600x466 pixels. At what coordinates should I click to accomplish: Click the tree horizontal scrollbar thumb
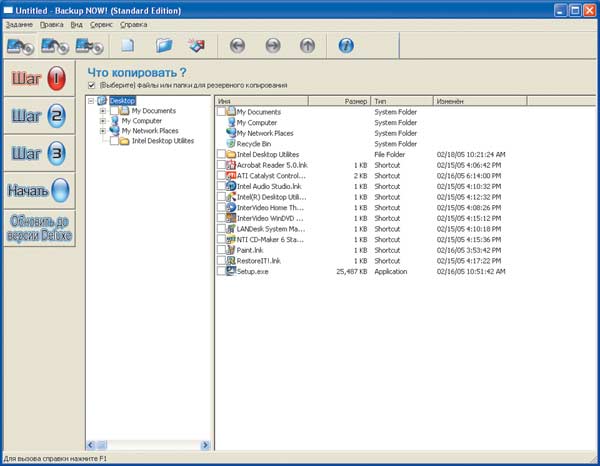pos(101,445)
